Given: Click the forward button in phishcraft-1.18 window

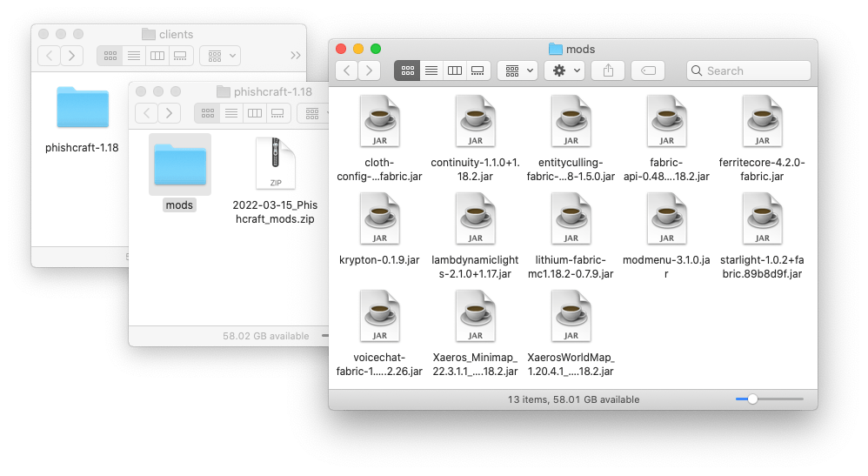Looking at the screenshot, I should (x=169, y=113).
